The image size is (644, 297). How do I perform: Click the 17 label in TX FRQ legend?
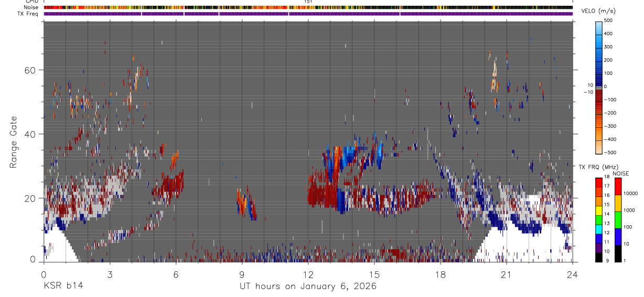(x=607, y=186)
